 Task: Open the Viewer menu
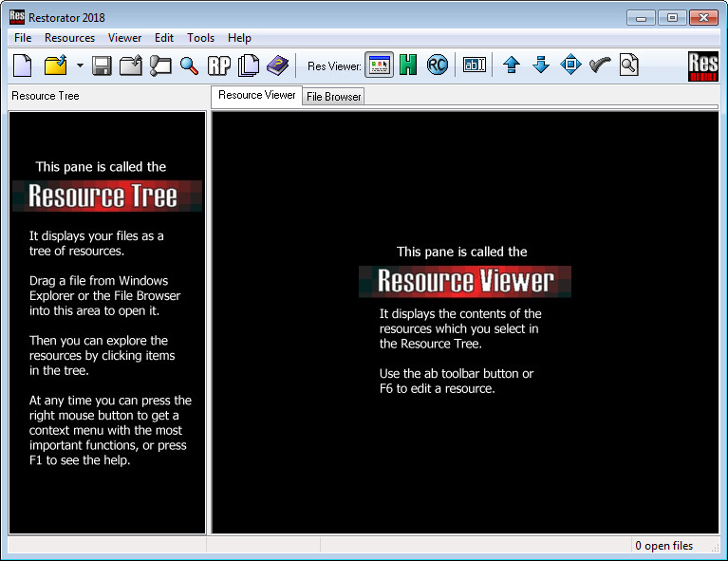pos(124,38)
